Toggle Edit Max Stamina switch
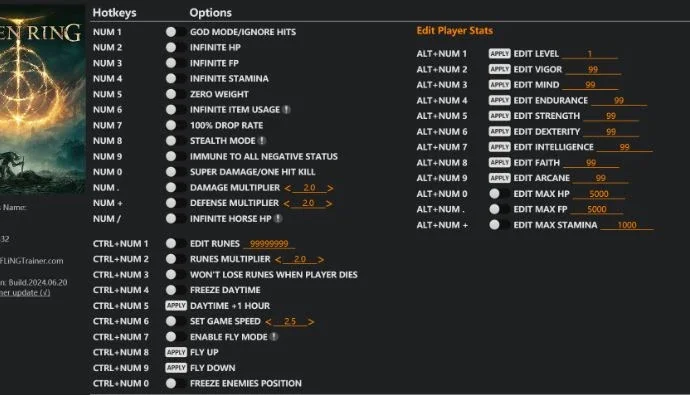This screenshot has width=690, height=395. pos(499,225)
